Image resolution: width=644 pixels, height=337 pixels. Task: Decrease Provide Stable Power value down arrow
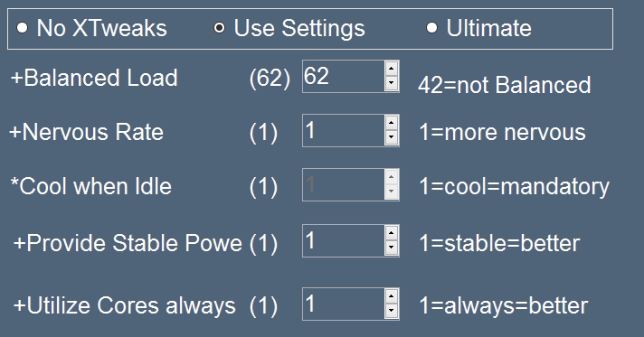(x=392, y=248)
